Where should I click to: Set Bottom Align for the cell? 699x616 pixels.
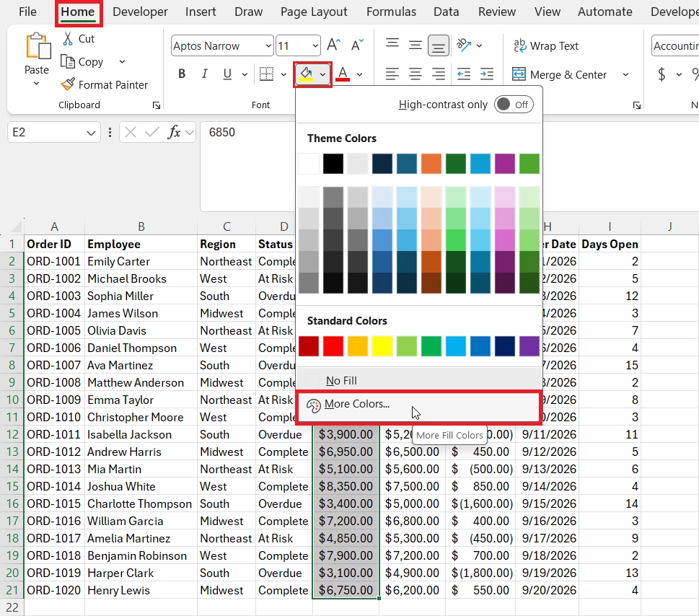(438, 45)
